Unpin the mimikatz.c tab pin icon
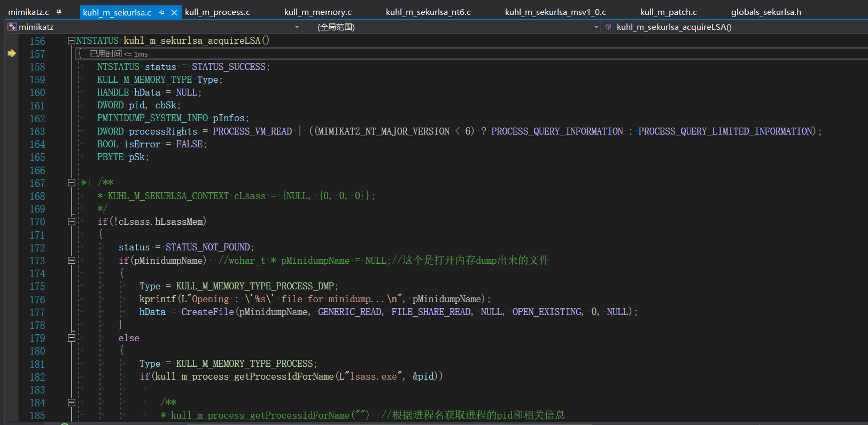The image size is (868, 425). (x=59, y=12)
